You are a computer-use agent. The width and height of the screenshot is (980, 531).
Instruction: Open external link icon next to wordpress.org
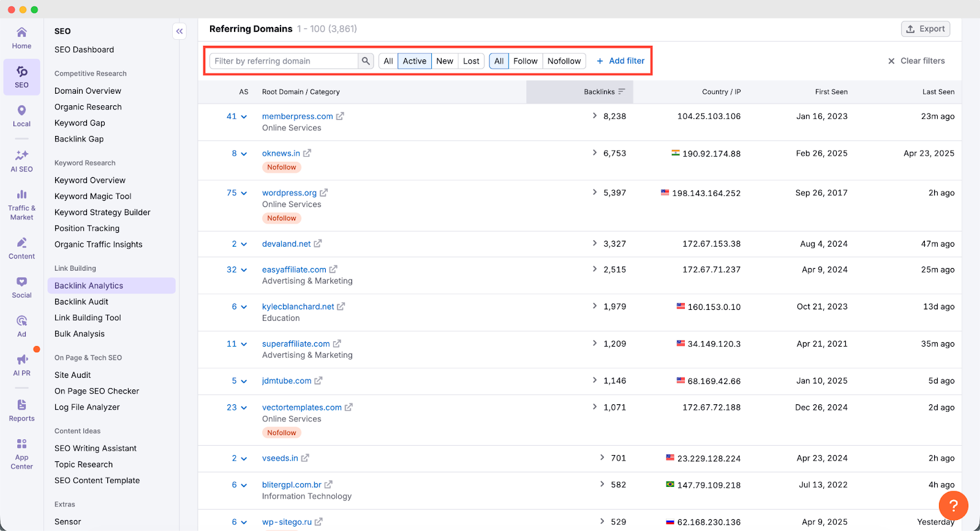click(323, 193)
